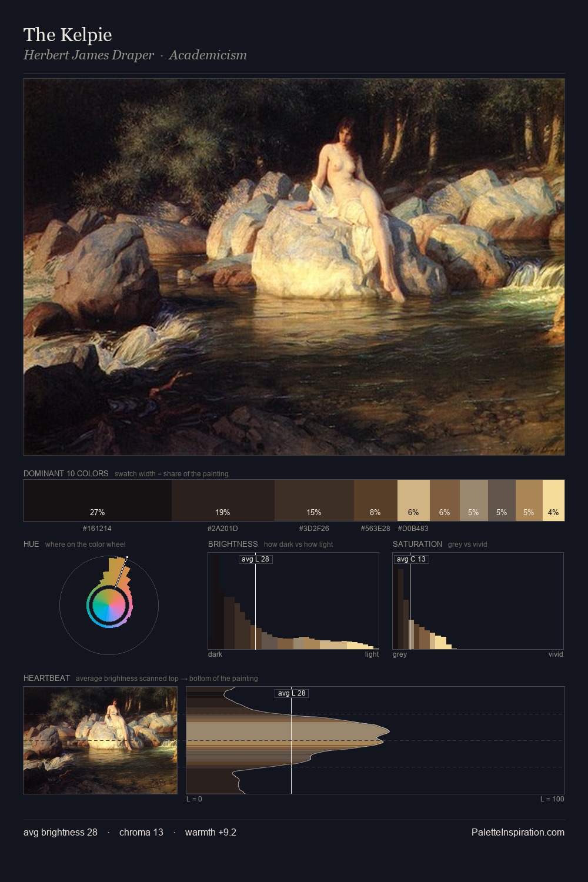Click the artist name Herbert James Draper
Screen dimensions: 588x882
(89, 55)
